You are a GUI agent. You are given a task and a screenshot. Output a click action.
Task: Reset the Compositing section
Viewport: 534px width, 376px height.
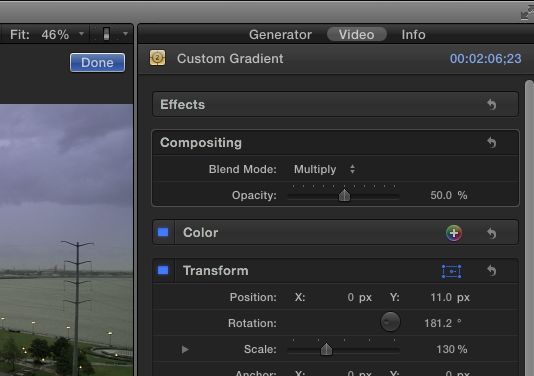[x=491, y=142]
